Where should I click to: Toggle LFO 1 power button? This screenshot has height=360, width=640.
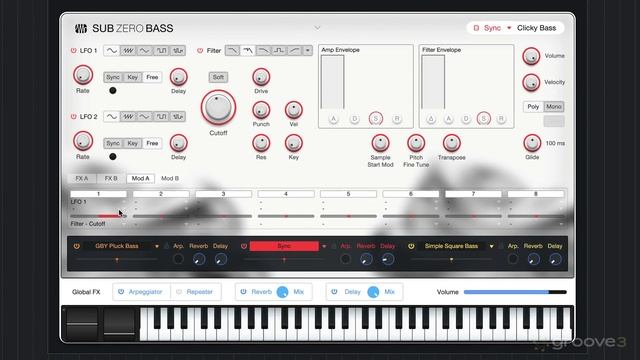point(73,51)
